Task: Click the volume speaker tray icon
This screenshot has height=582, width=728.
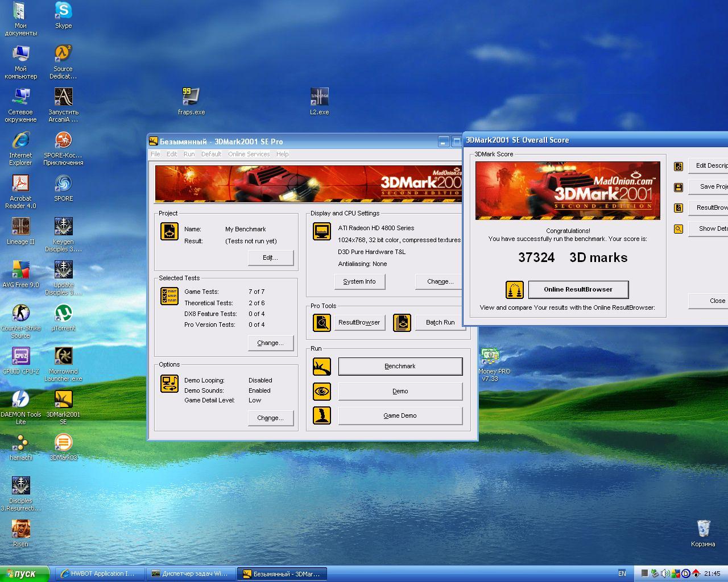Action: [665, 573]
